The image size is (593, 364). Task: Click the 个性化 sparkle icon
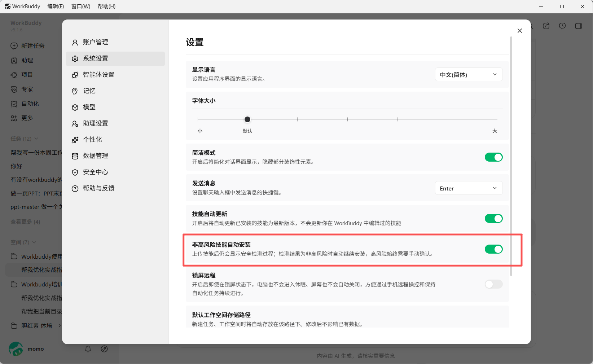75,140
